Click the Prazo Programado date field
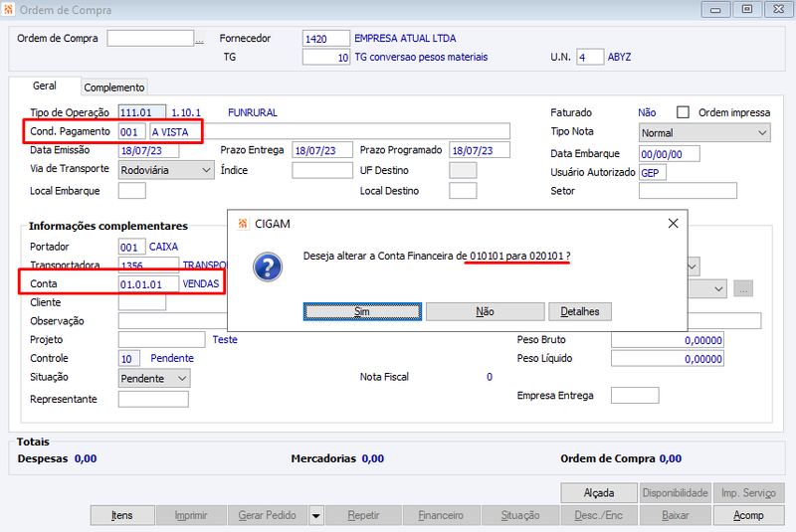 pyautogui.click(x=480, y=150)
